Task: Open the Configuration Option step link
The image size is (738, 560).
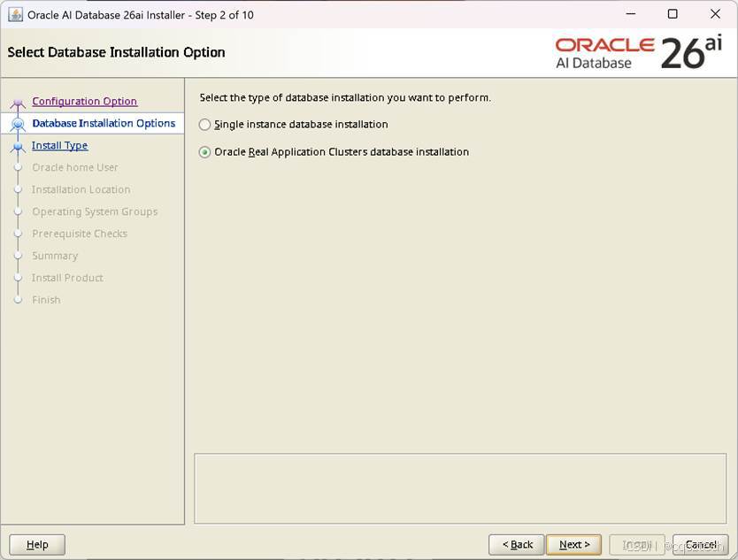Action: (x=84, y=101)
